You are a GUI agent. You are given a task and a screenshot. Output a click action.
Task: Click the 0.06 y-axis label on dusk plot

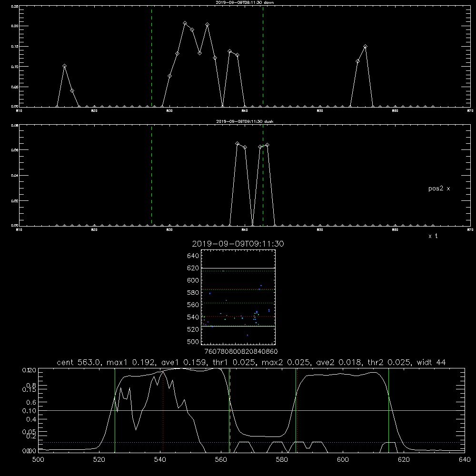tap(14, 150)
